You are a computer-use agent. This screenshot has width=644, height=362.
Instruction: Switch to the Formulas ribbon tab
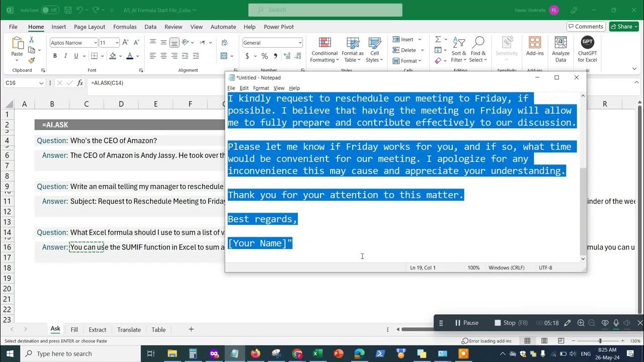click(x=125, y=27)
